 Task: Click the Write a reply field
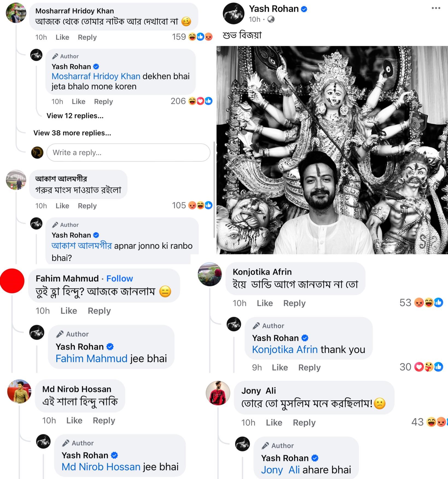point(128,153)
